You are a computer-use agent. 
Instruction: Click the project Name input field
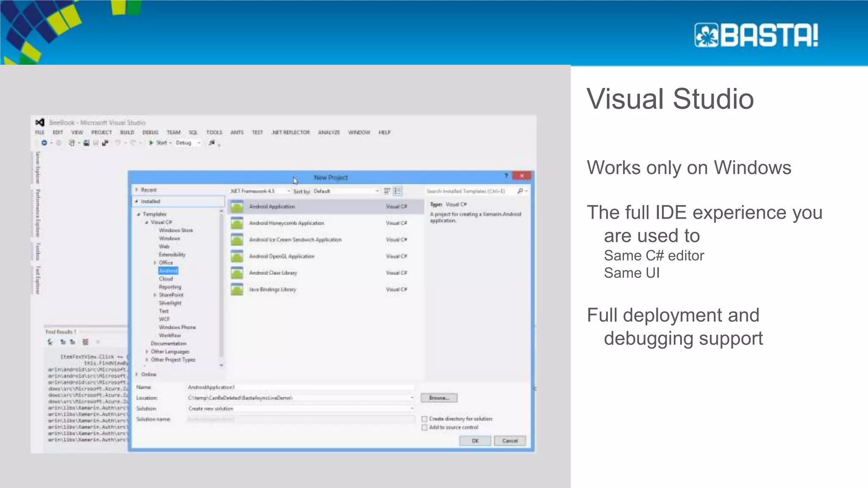point(300,387)
